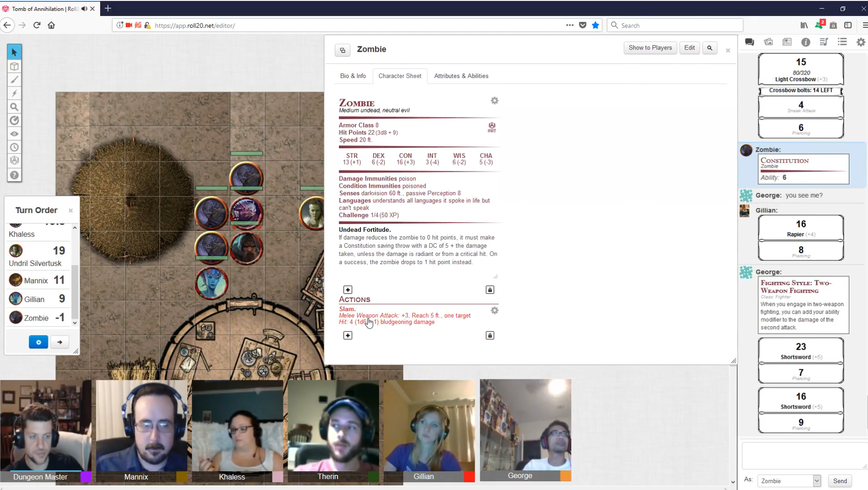Image resolution: width=868 pixels, height=490 pixels.
Task: Toggle the Fog of War eye tool
Action: 14,134
